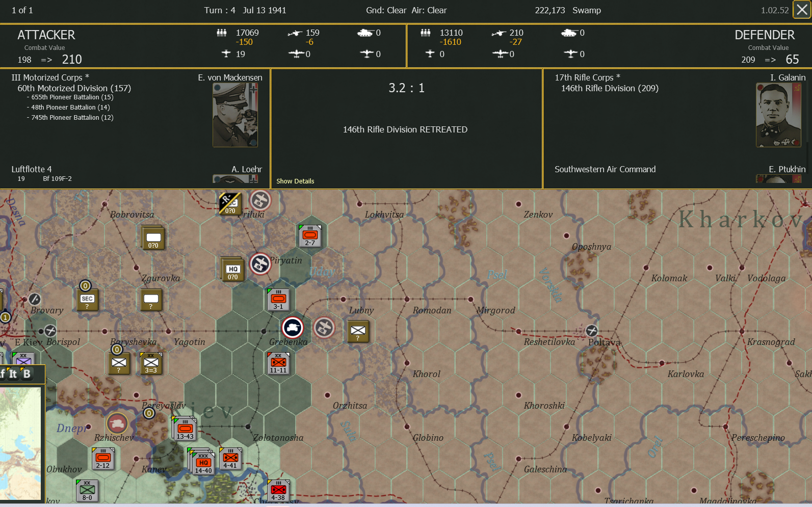Select the Soviet unit counter near Lubny
Screen dimensions: 812x507
(x=358, y=331)
